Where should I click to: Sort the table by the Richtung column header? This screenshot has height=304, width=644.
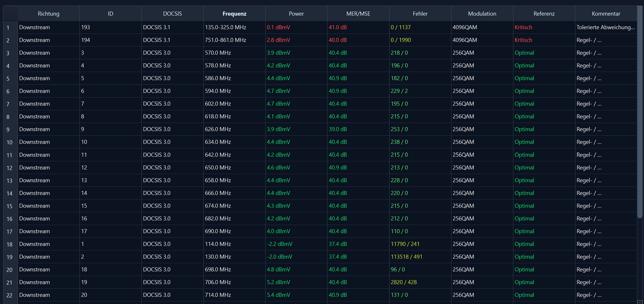tap(49, 14)
